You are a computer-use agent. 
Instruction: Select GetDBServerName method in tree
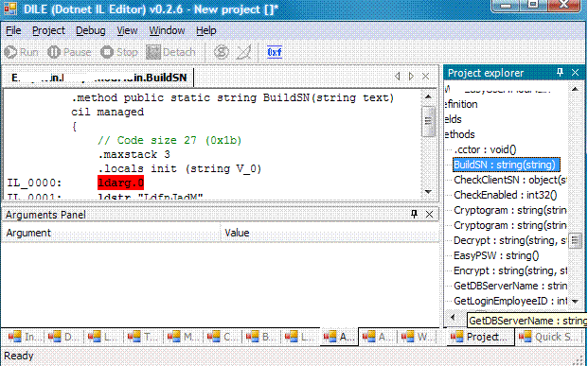[x=510, y=286]
